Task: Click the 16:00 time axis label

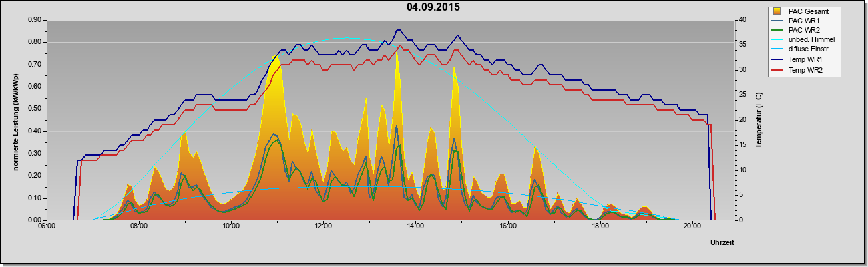Action: coord(507,226)
